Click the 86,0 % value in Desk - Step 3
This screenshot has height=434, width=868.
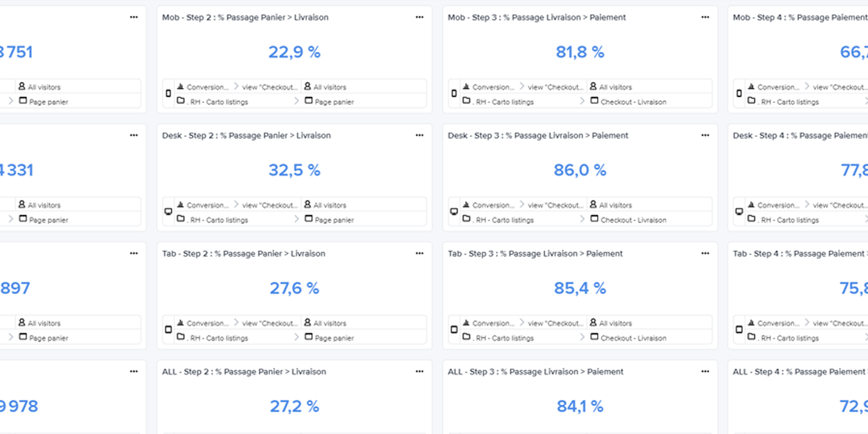pyautogui.click(x=580, y=170)
